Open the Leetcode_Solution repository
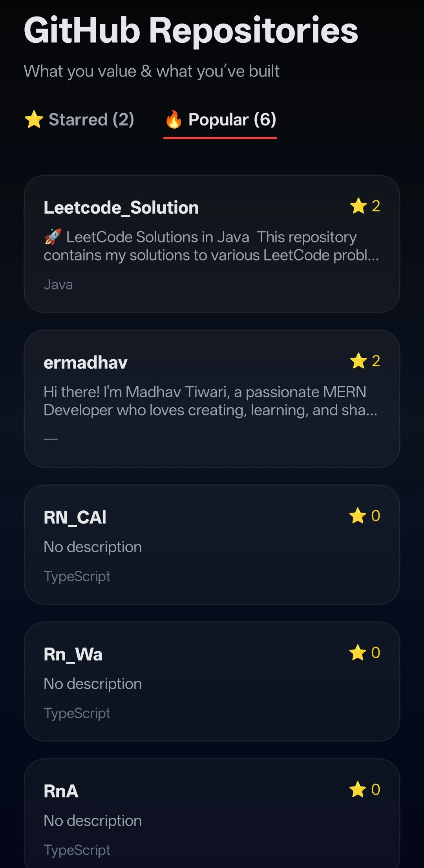This screenshot has width=424, height=868. tap(121, 207)
